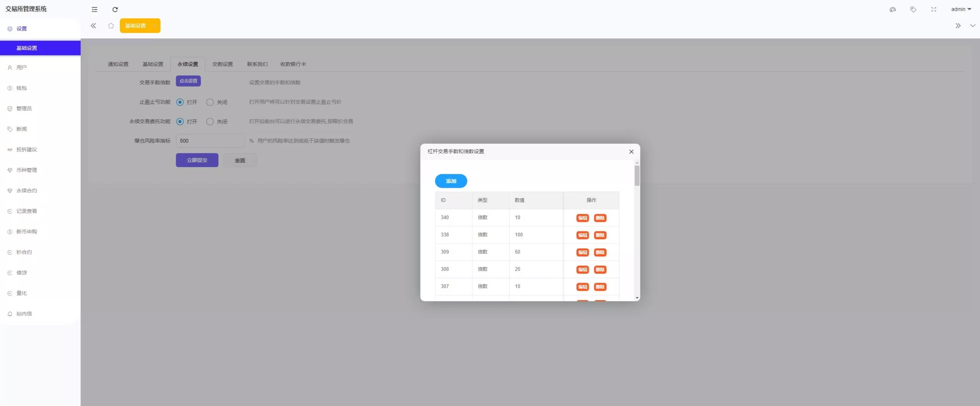Click the fullscreen toggle icon top right
Viewport: 980px width, 406px height.
933,9
